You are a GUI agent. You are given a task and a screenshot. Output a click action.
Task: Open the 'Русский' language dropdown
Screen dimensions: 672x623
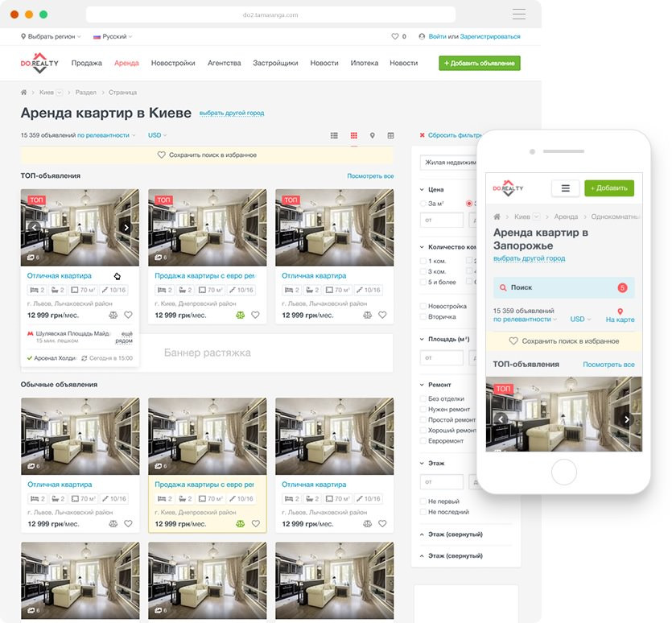click(113, 36)
